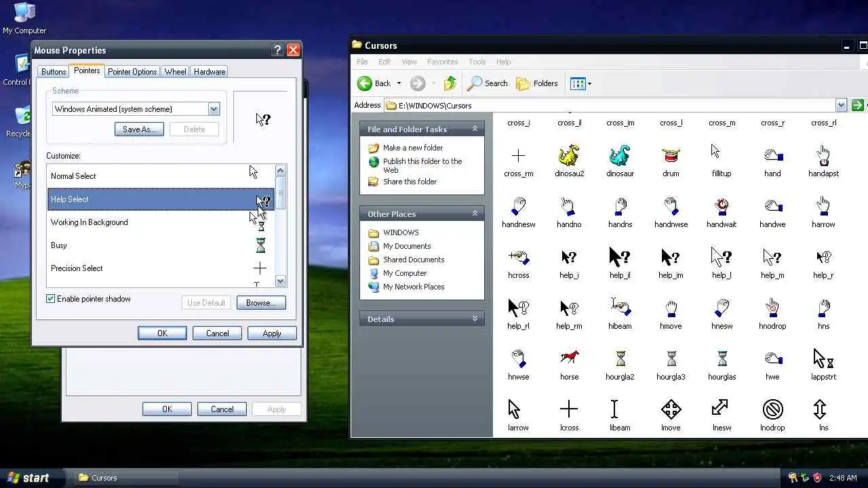Open My Computer desktop icon

[24, 18]
